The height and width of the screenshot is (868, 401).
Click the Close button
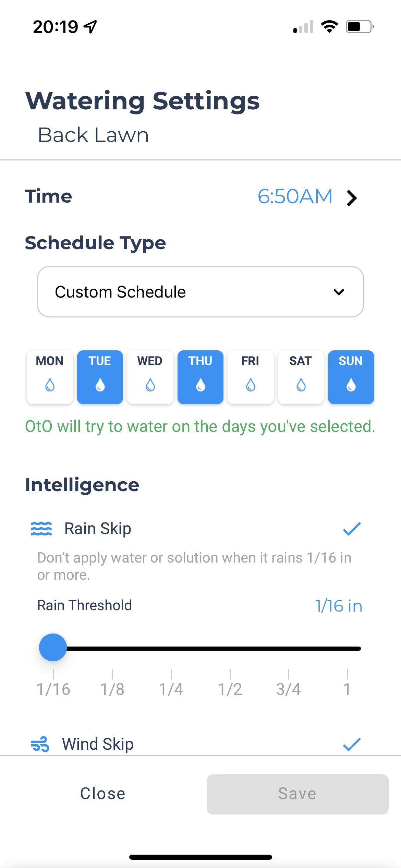pyautogui.click(x=103, y=794)
